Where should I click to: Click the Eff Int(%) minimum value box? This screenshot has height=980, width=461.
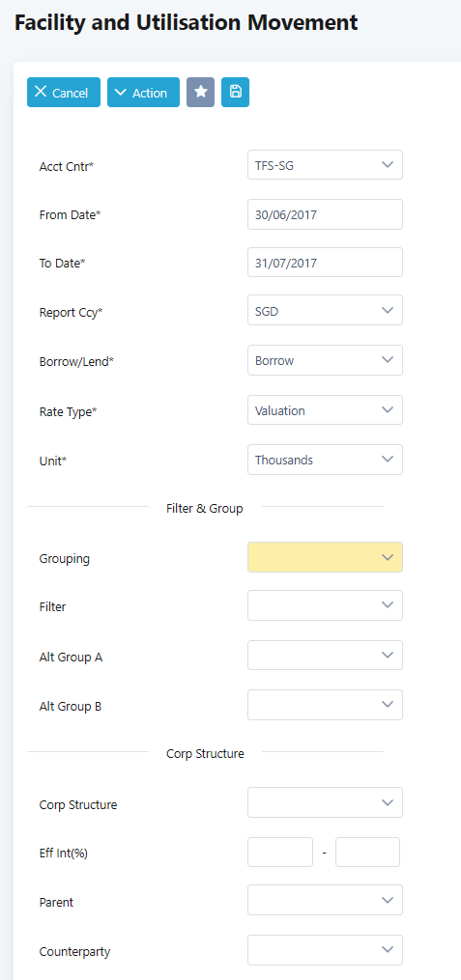tap(280, 852)
